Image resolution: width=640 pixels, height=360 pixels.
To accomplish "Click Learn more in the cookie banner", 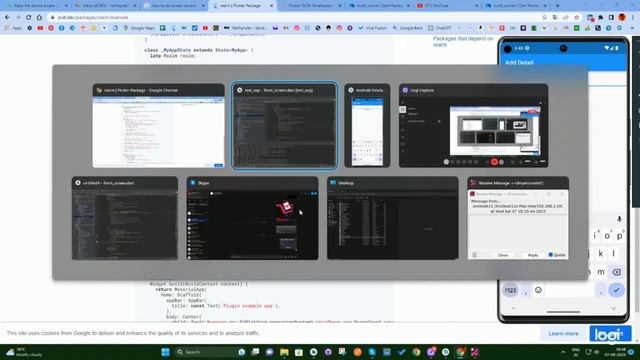I will (563, 333).
